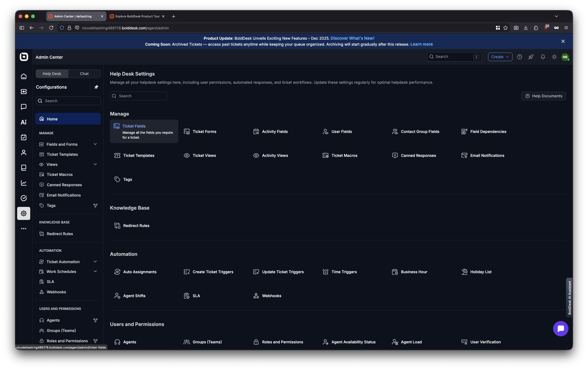Image resolution: width=588 pixels, height=370 pixels.
Task: Open the Tickets icon in left rail
Action: point(24,92)
